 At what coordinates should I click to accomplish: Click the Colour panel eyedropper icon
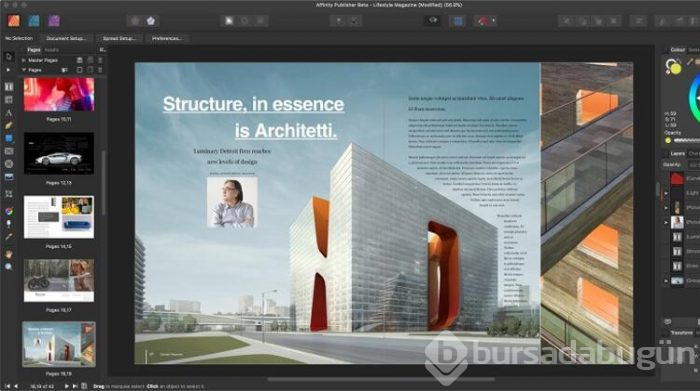pyautogui.click(x=690, y=62)
